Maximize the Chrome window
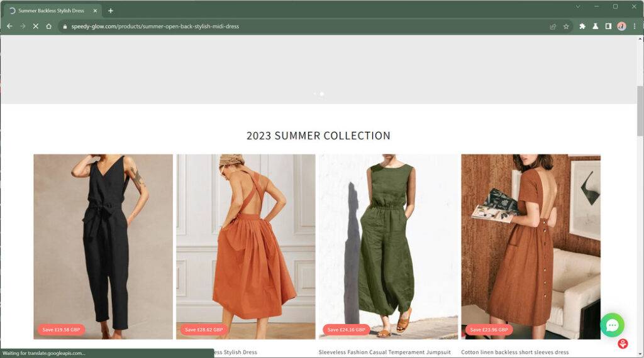Viewport: 644px width, 358px height. pyautogui.click(x=615, y=6)
